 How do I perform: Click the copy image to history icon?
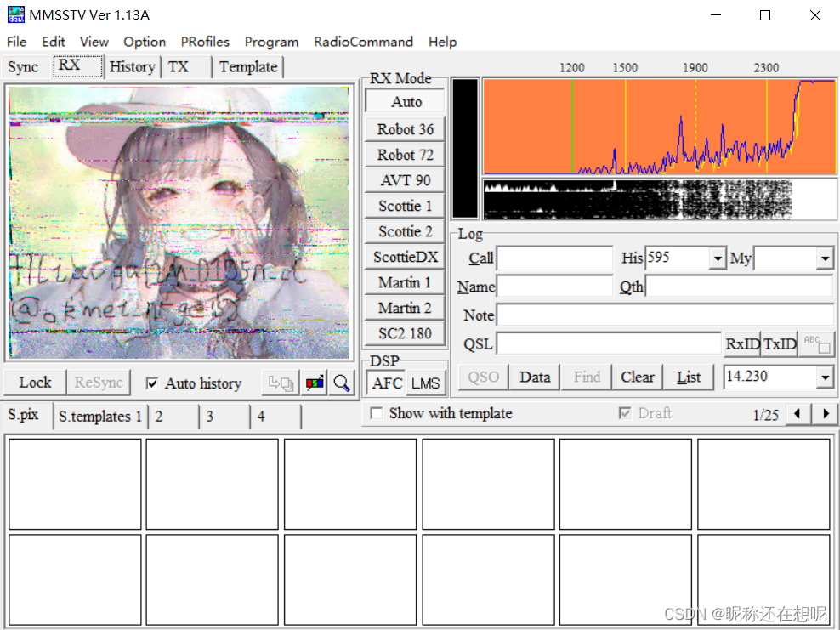click(281, 383)
